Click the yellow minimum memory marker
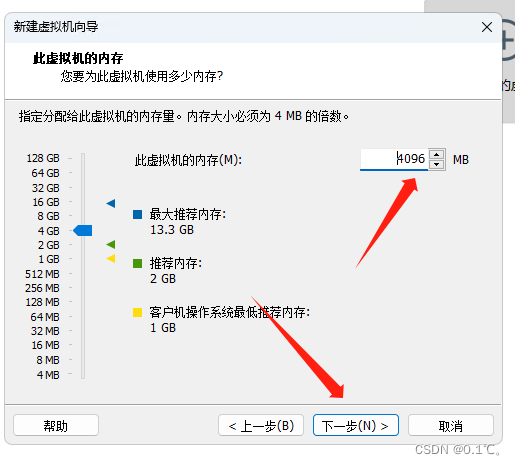The image size is (515, 465). point(111,258)
